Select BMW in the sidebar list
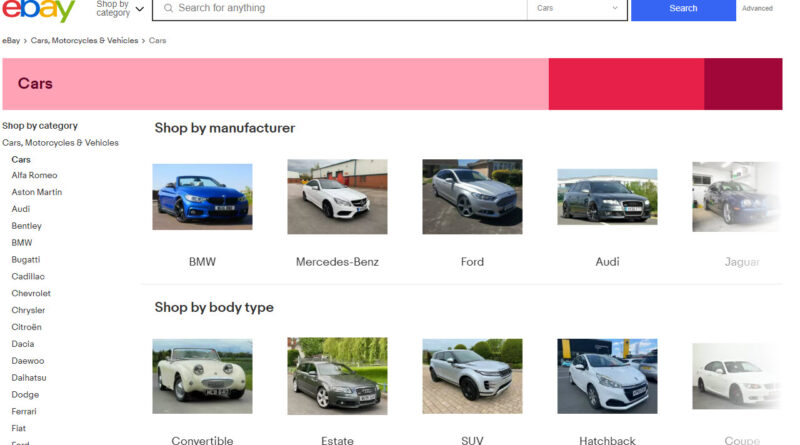This screenshot has width=800, height=445. coord(22,242)
